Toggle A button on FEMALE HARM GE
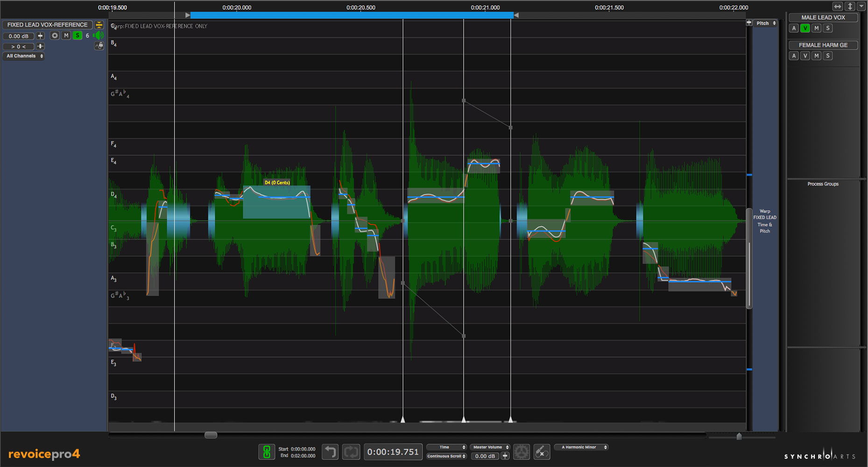 coord(794,56)
